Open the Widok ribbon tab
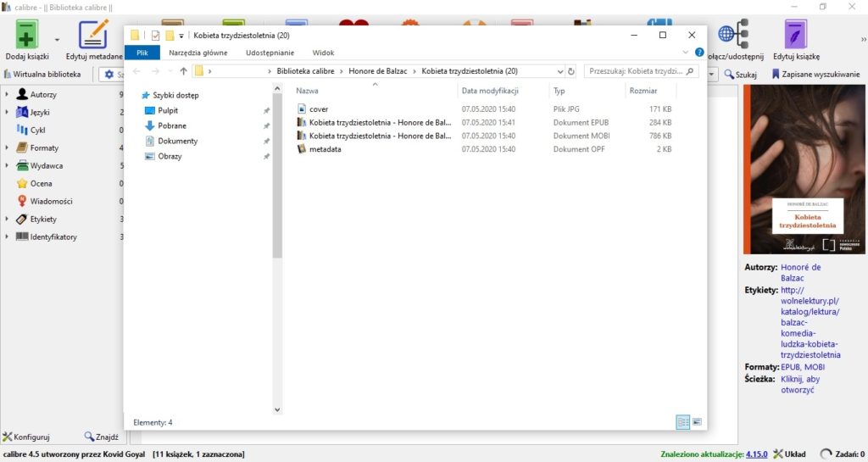The width and height of the screenshot is (868, 462). [x=323, y=53]
